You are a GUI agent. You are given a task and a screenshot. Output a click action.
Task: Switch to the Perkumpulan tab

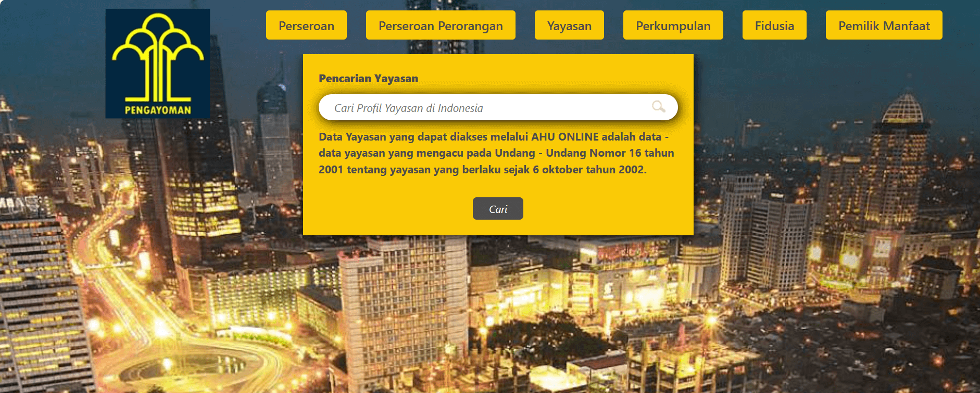(673, 25)
